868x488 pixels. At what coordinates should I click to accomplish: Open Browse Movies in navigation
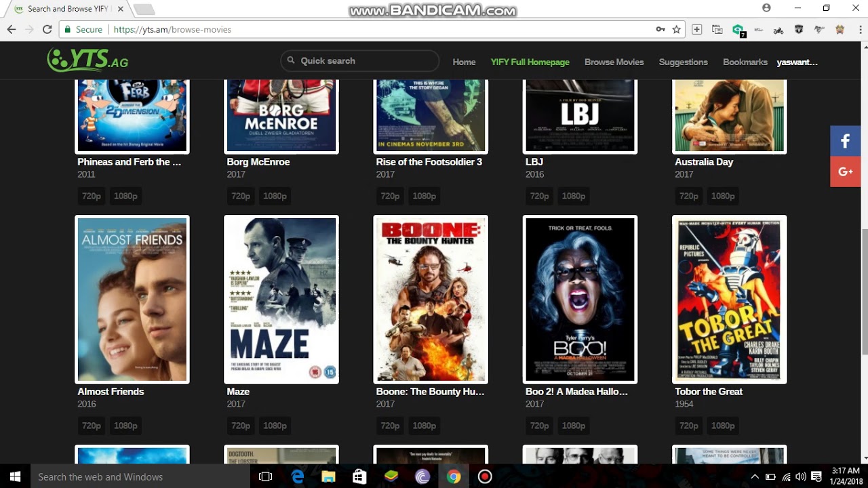tap(614, 62)
